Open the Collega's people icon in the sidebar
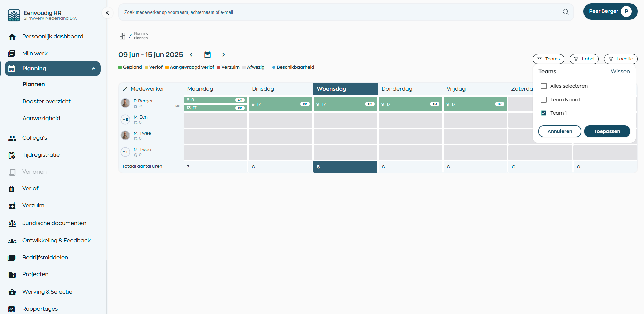 (x=12, y=138)
